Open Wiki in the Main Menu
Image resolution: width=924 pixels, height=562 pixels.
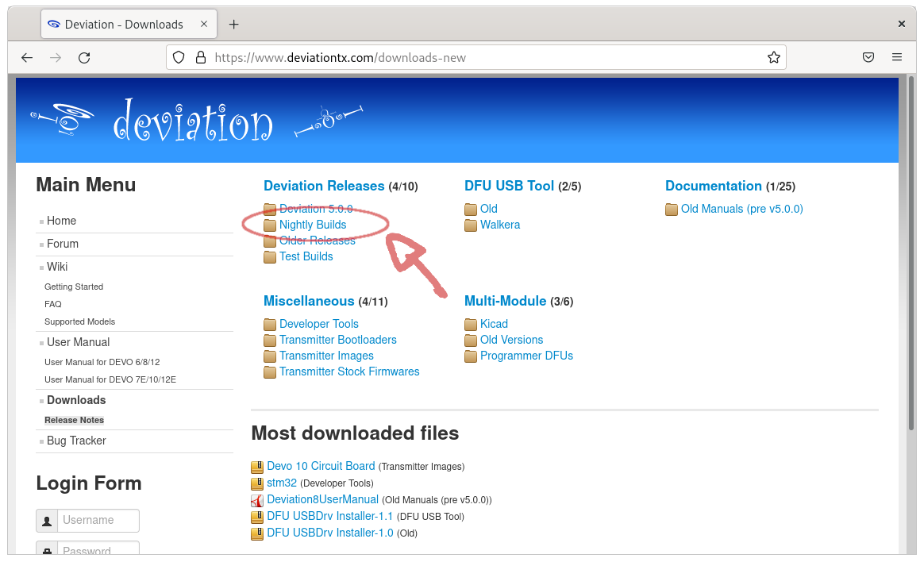pyautogui.click(x=57, y=267)
